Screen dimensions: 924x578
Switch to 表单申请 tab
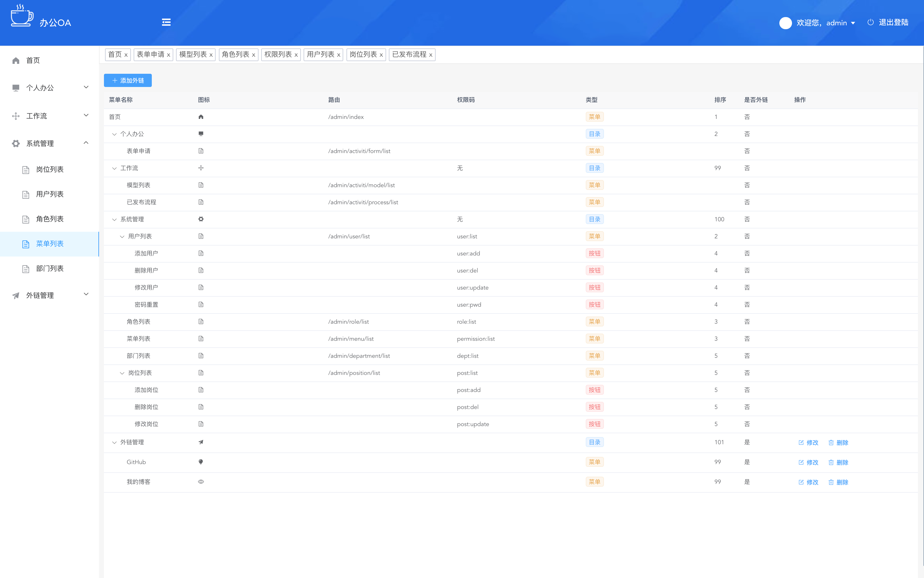150,54
